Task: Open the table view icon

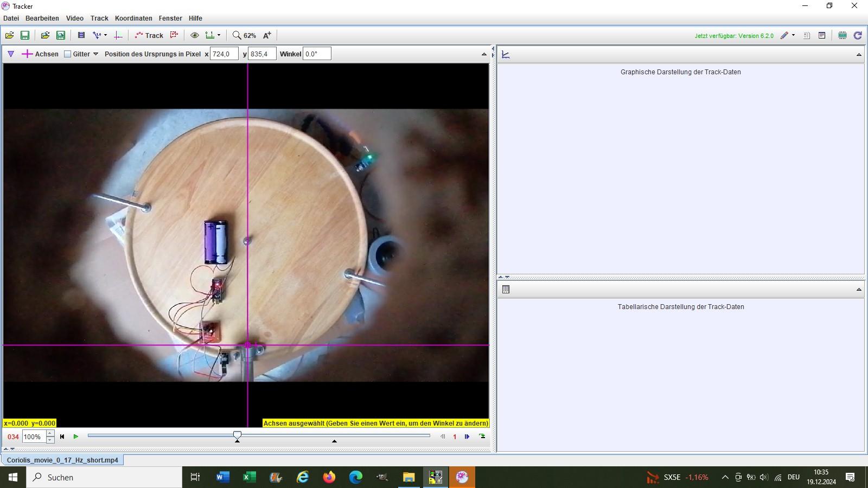Action: (506, 290)
